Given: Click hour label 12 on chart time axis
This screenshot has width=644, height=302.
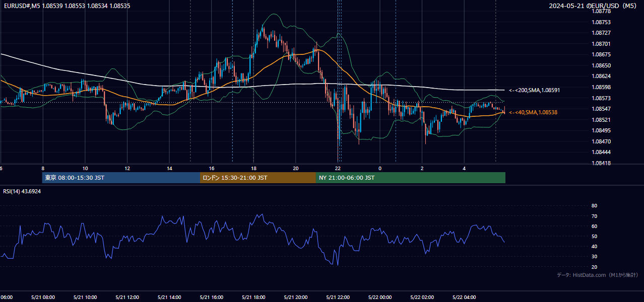Looking at the screenshot, I should pos(127,168).
